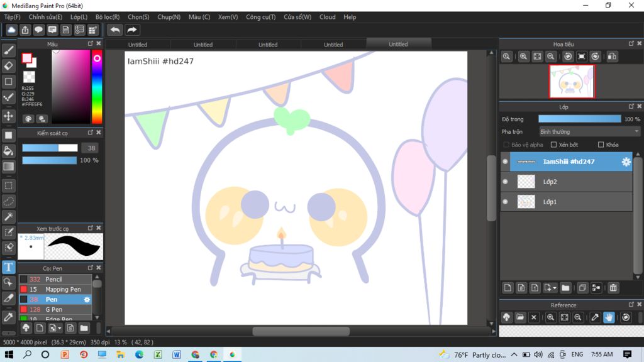Open reference image folder icon
644x362 pixels.
(x=520, y=317)
